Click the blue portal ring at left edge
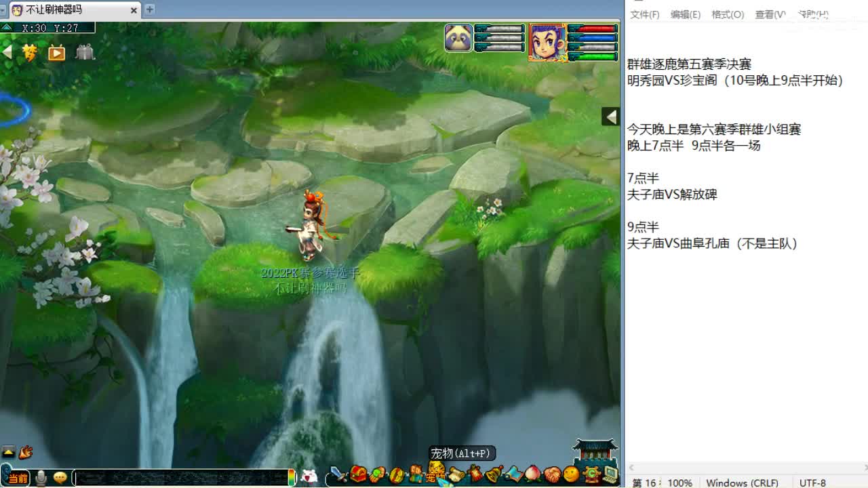Viewport: 868px width, 488px height. pos(14,110)
